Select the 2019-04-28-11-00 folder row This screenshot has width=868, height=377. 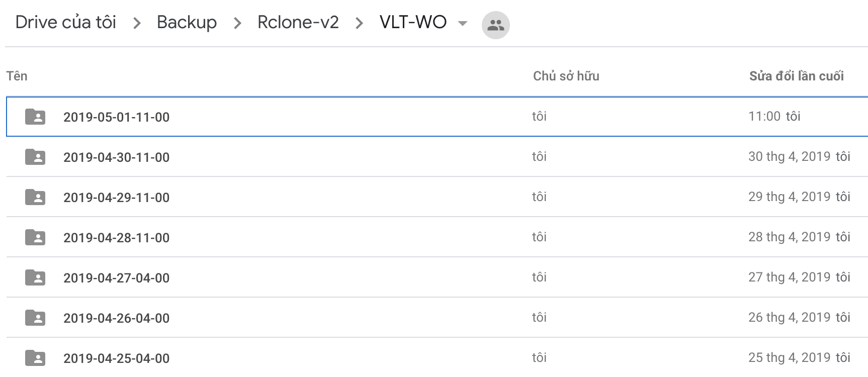pyautogui.click(x=437, y=237)
